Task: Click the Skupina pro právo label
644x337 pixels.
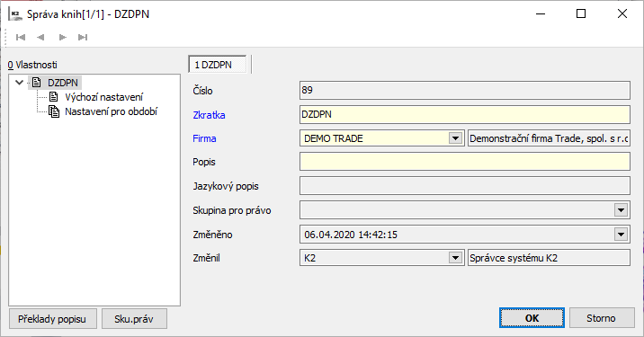Action: coord(232,210)
